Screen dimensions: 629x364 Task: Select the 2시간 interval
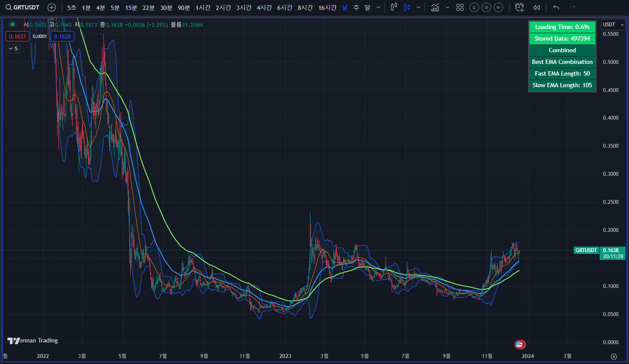[223, 7]
